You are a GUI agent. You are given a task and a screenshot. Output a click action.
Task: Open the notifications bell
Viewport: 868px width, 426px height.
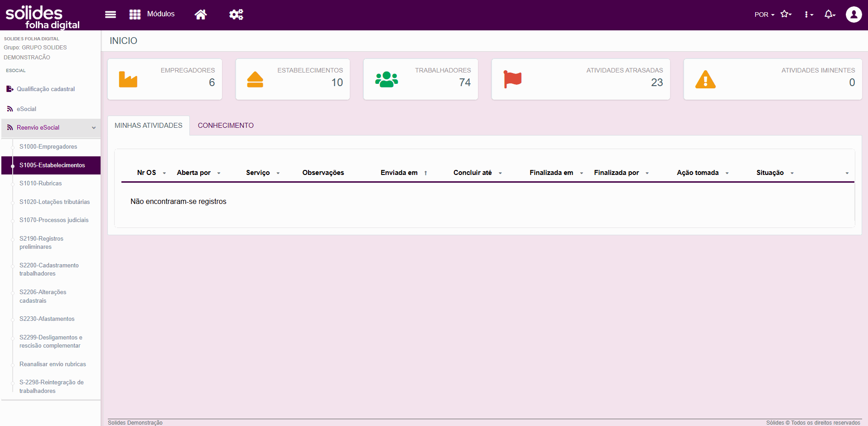point(829,15)
